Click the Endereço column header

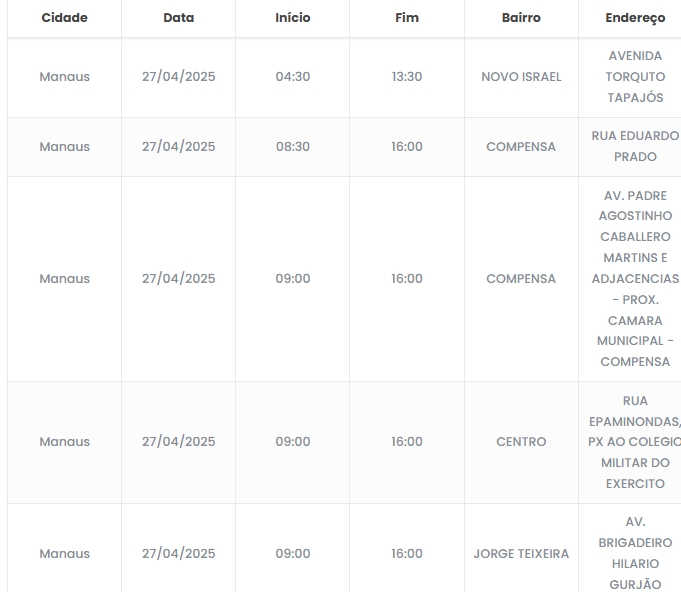pos(635,18)
